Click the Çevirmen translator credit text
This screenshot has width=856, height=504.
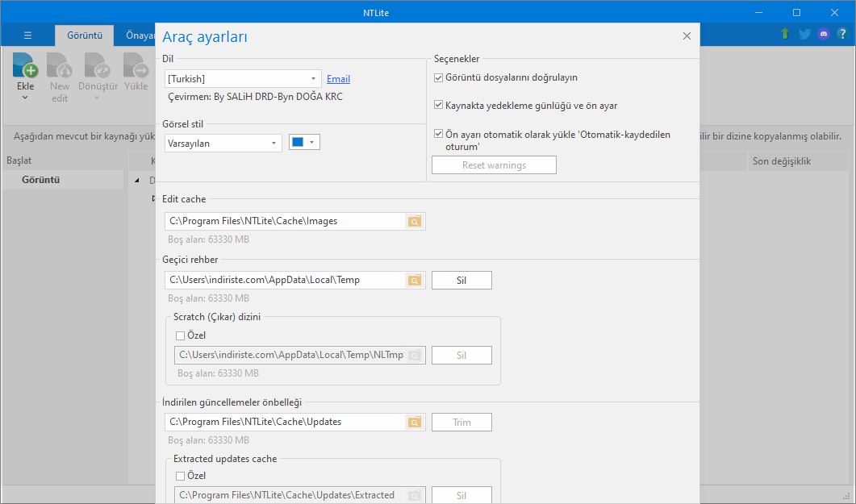[256, 97]
